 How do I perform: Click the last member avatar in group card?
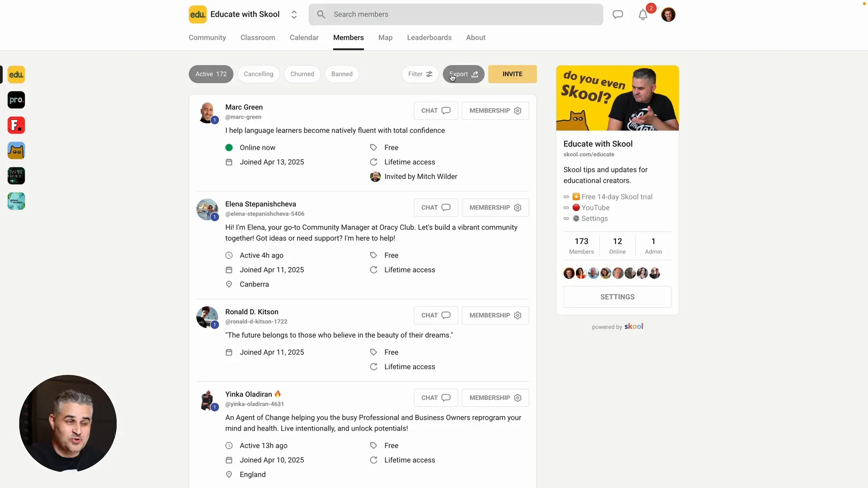coord(655,273)
